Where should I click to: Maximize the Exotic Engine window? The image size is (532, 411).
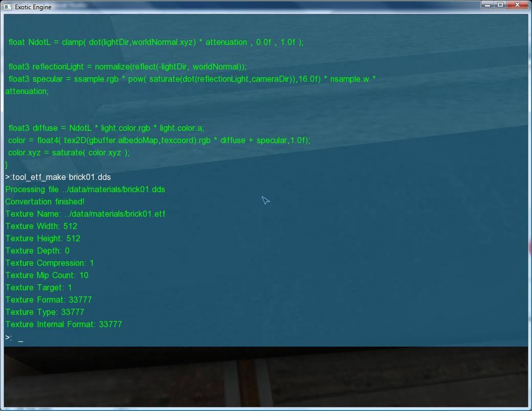click(500, 5)
